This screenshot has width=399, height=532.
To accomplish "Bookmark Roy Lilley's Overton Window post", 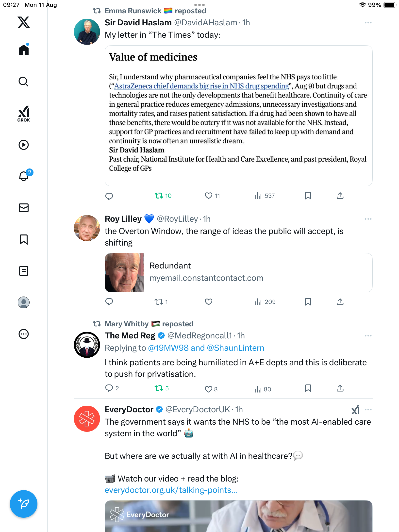I will point(308,302).
